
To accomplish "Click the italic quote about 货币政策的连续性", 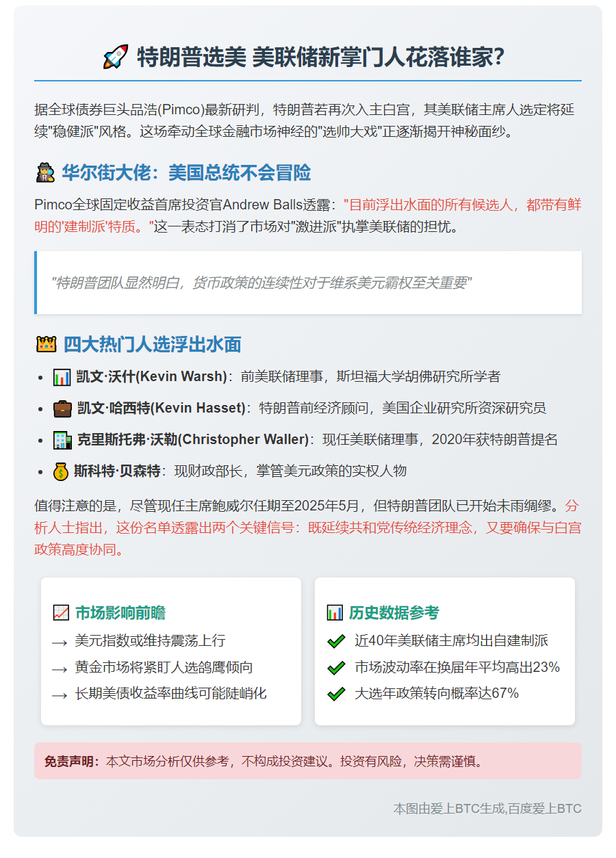I will pos(261,283).
